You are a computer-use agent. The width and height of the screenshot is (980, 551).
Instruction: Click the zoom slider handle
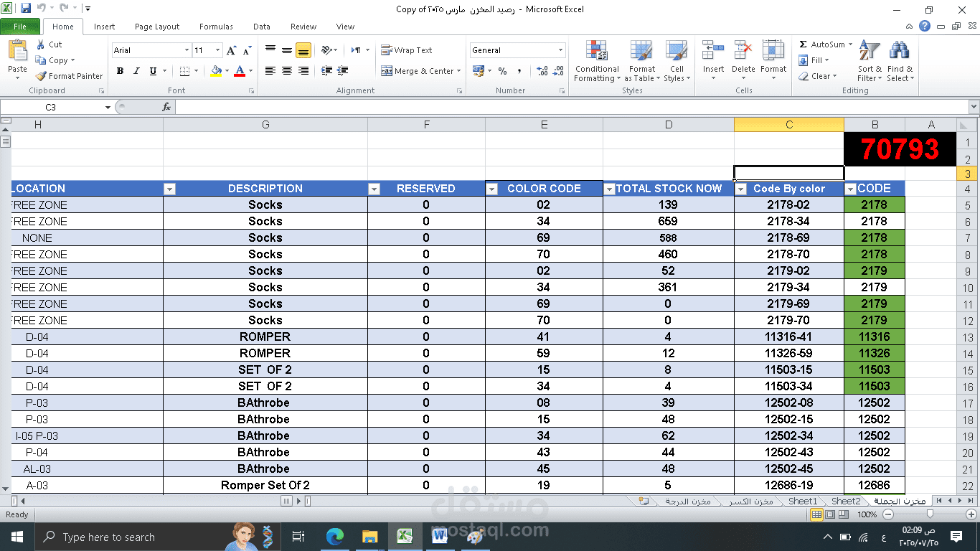point(930,514)
